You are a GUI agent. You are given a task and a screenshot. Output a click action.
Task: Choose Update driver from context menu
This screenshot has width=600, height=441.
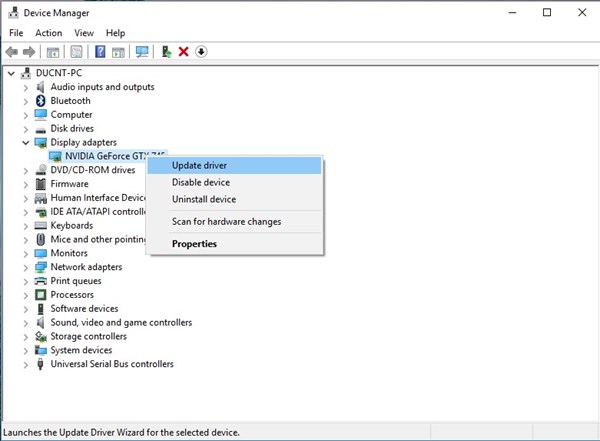(x=199, y=165)
